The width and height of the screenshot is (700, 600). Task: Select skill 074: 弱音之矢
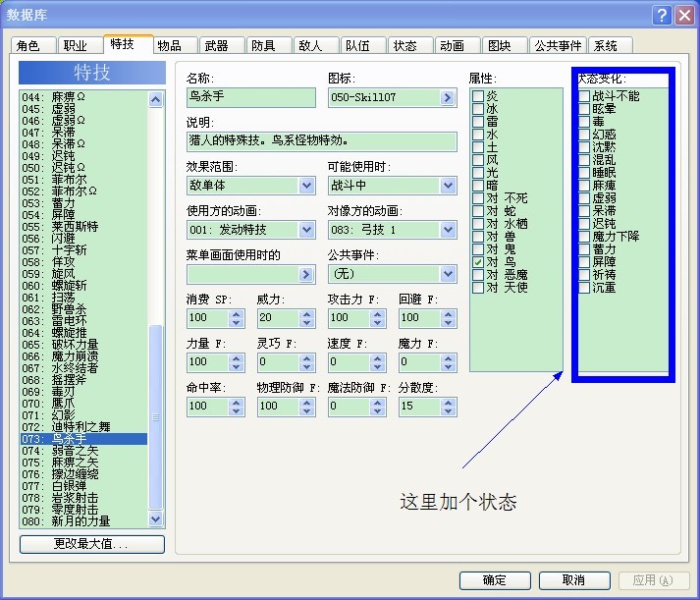pos(83,451)
